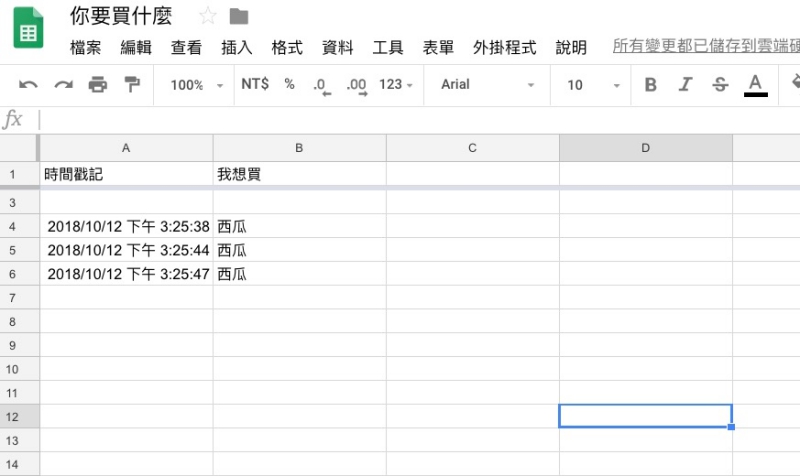Open the 100% zoom dropdown

196,85
